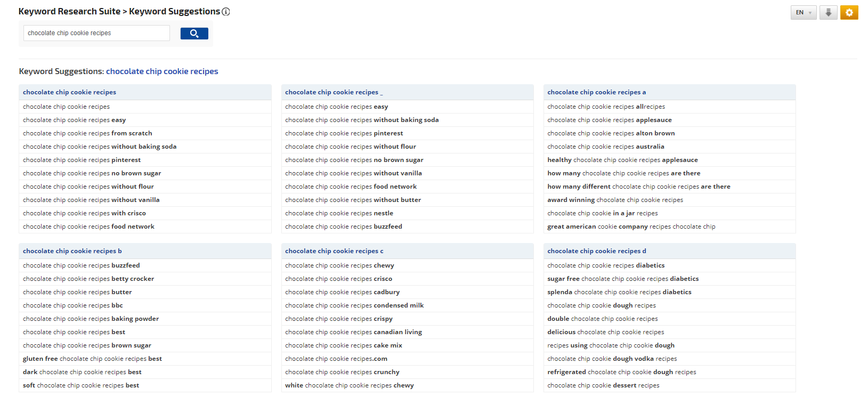This screenshot has height=396, width=868.
Task: Click 'chocolate chip cookie recipes from scratch'
Action: [x=87, y=133]
